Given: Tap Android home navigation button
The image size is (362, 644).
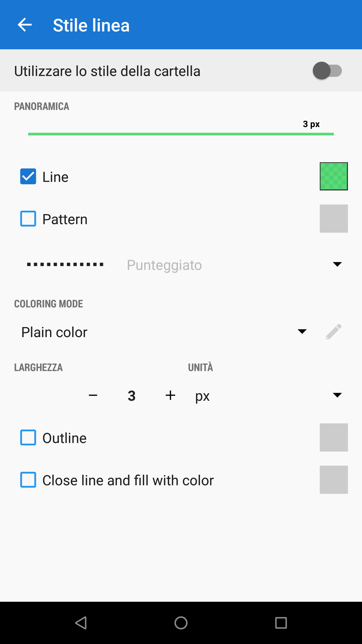Looking at the screenshot, I should coord(181,623).
